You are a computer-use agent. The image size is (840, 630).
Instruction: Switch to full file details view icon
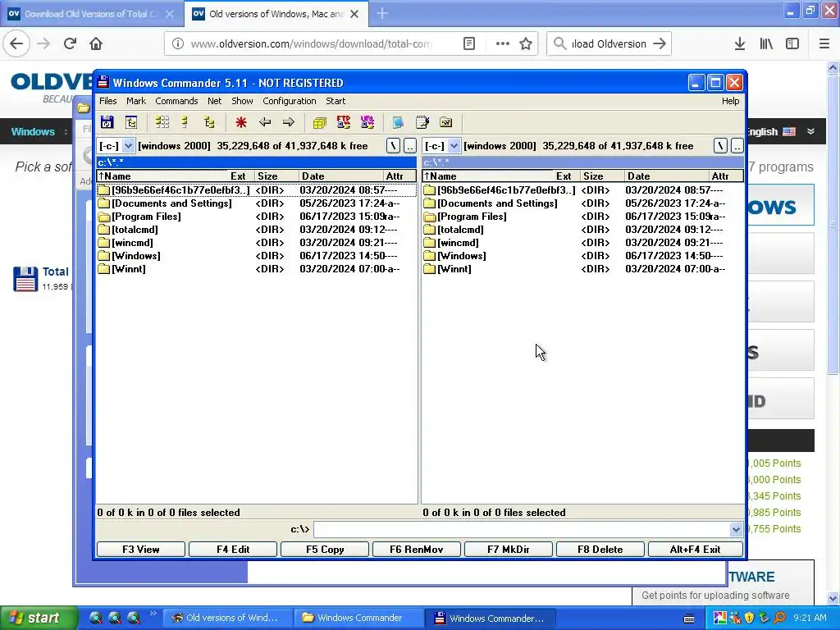pyautogui.click(x=185, y=122)
